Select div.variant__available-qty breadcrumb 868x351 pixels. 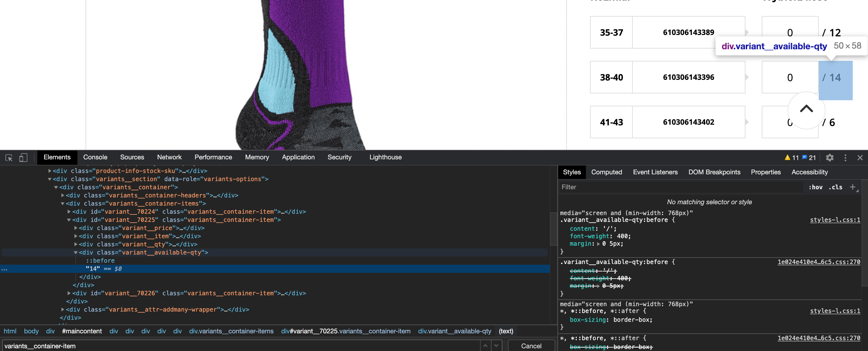pyautogui.click(x=455, y=331)
